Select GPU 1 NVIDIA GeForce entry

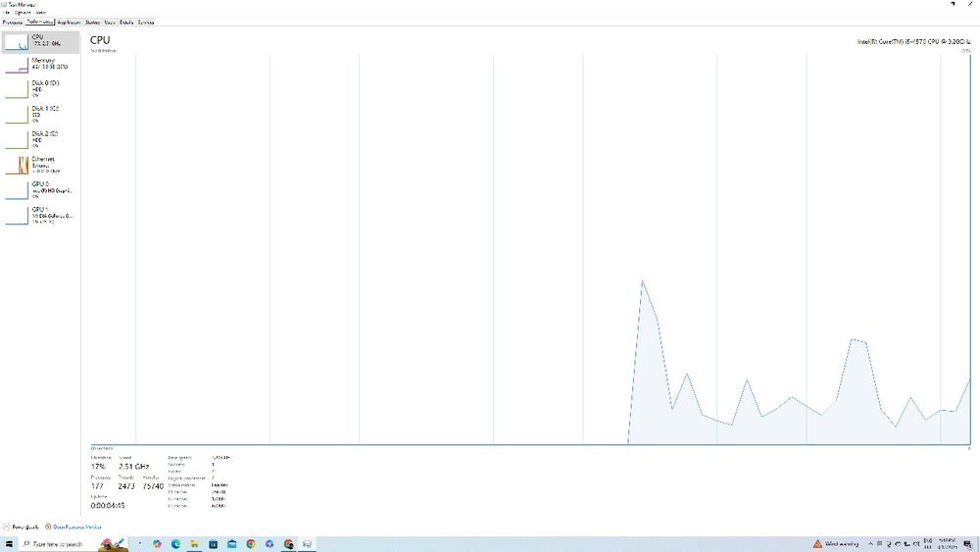pyautogui.click(x=40, y=215)
